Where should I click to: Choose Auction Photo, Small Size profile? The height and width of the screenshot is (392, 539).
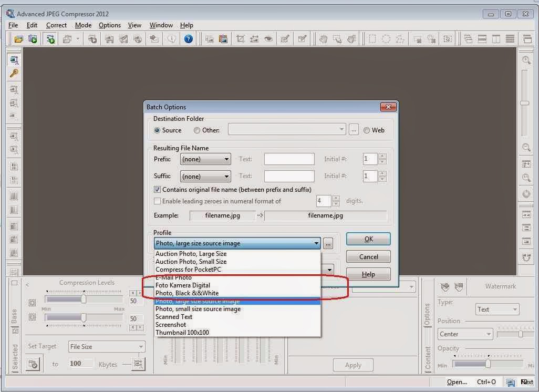click(237, 262)
